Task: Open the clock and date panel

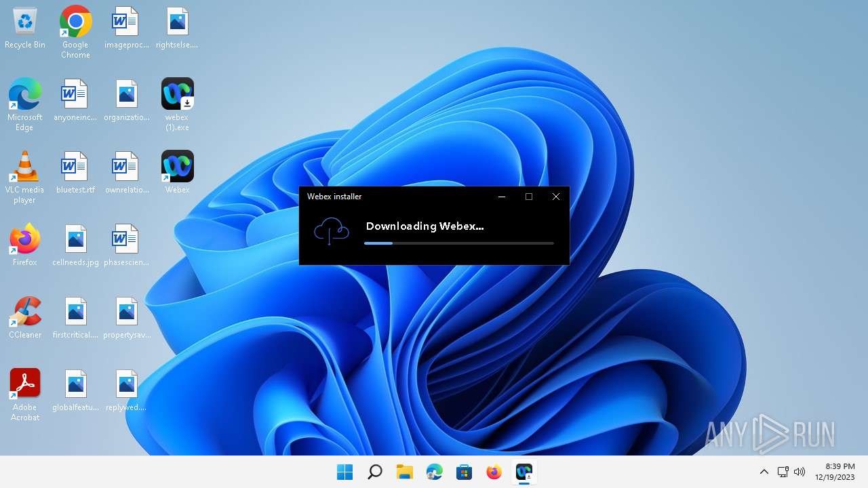Action: tap(835, 472)
